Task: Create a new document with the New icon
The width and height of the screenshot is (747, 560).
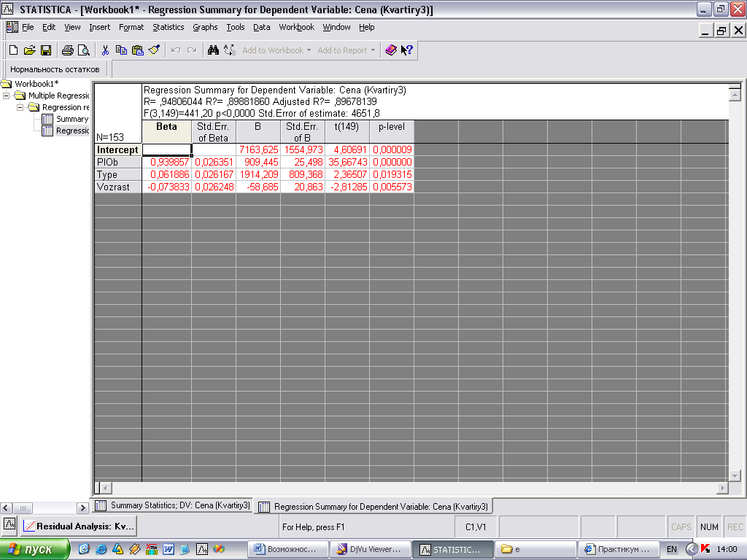Action: pyautogui.click(x=13, y=50)
